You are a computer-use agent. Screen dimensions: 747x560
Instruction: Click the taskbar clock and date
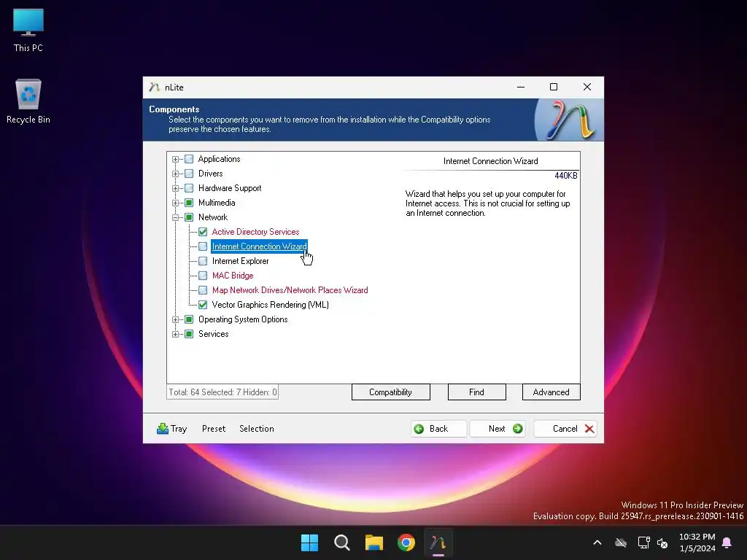click(697, 542)
